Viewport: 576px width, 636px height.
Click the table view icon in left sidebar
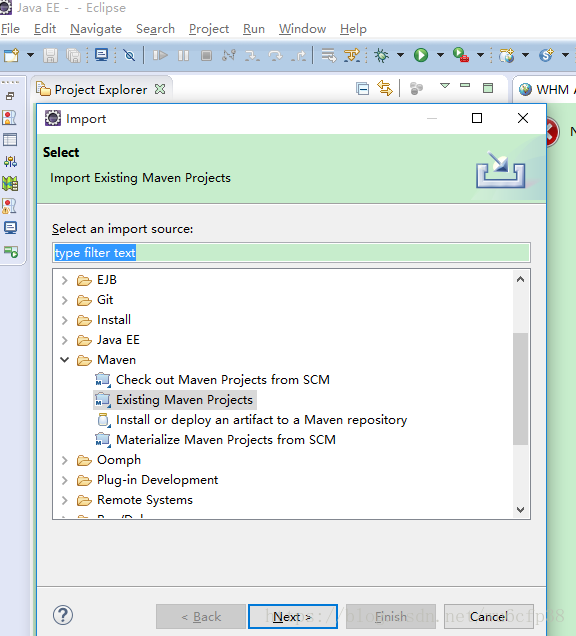tap(10, 140)
